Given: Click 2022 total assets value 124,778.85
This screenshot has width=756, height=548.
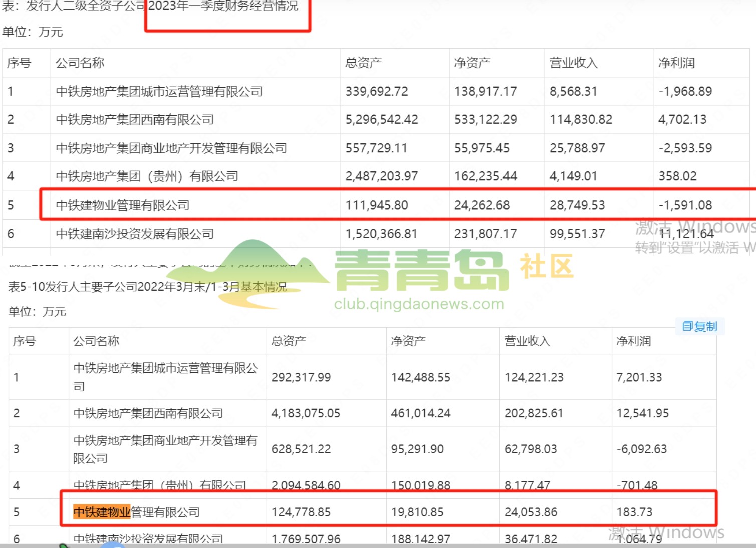Looking at the screenshot, I should pos(301,512).
